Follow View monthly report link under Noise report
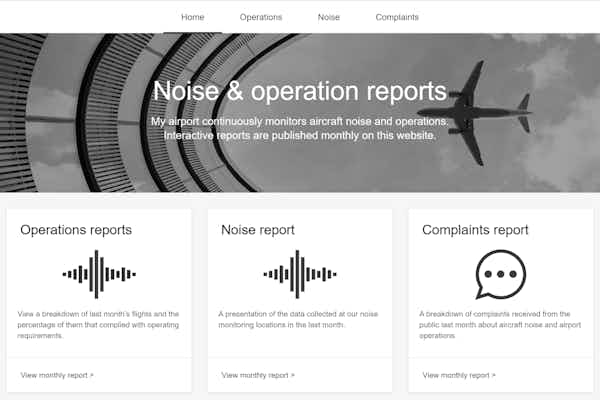 258,375
